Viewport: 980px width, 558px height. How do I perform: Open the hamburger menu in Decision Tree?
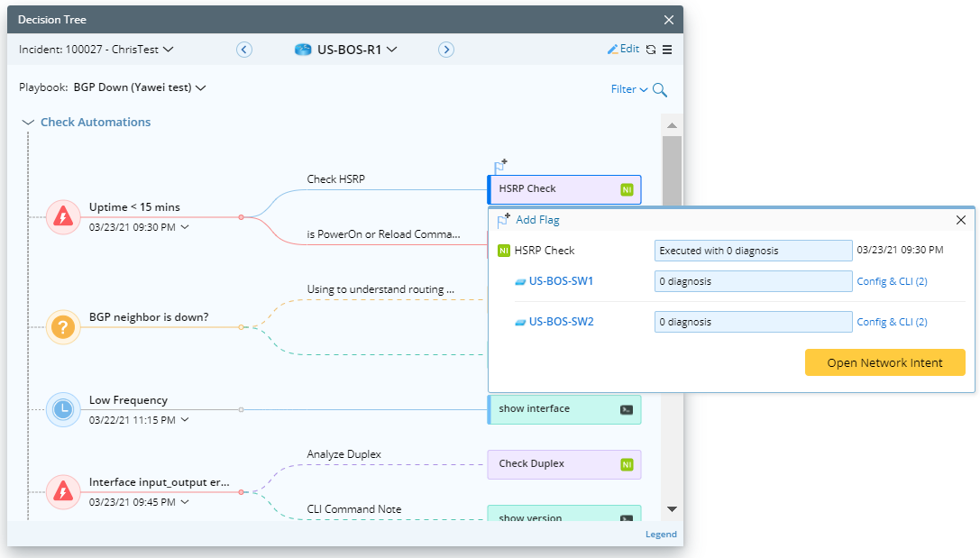coord(667,50)
